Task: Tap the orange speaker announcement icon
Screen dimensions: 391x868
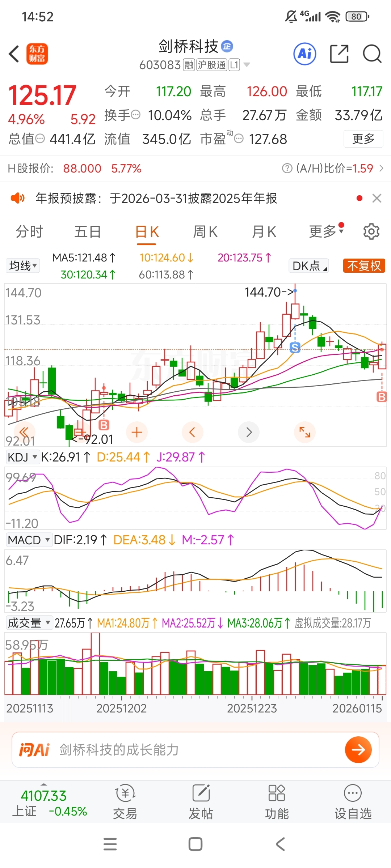Action: pyautogui.click(x=17, y=198)
